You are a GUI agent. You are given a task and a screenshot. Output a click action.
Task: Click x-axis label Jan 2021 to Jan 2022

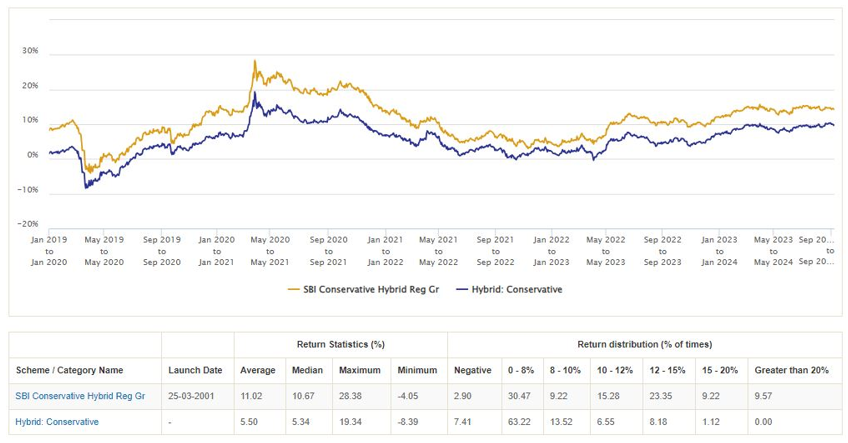tap(385, 251)
